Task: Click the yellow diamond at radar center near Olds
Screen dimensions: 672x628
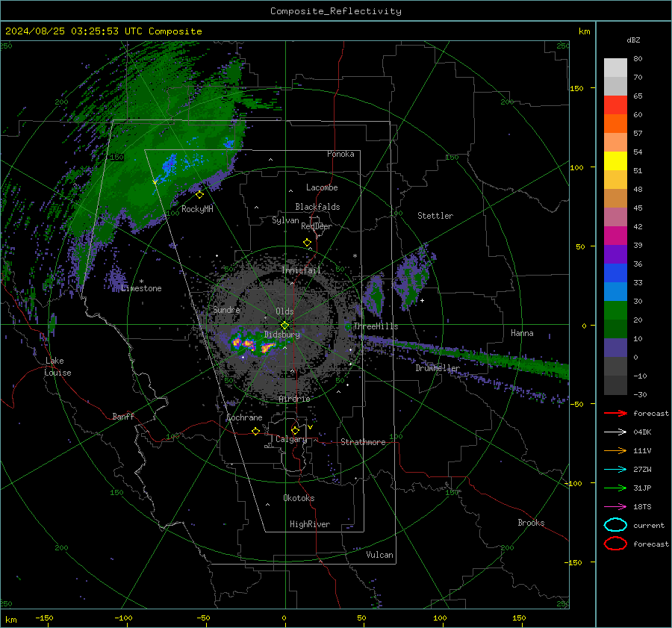Action: point(284,326)
